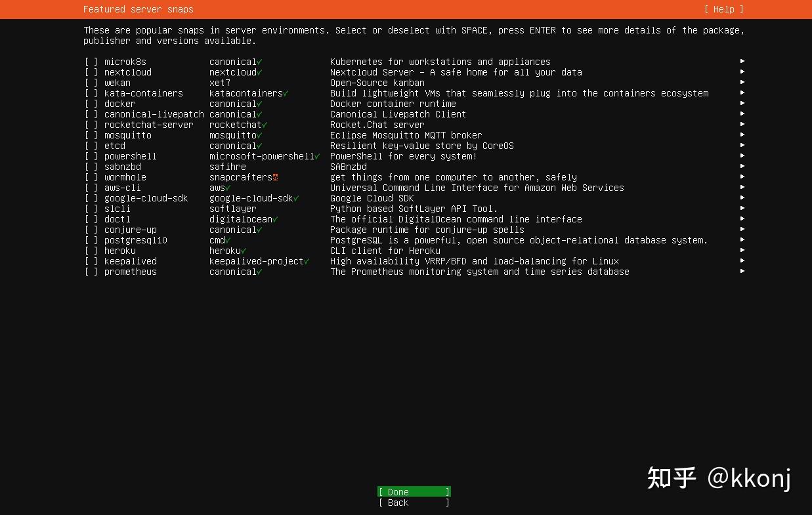Enable the aws-cli snap
The image size is (812, 515).
[x=91, y=188]
